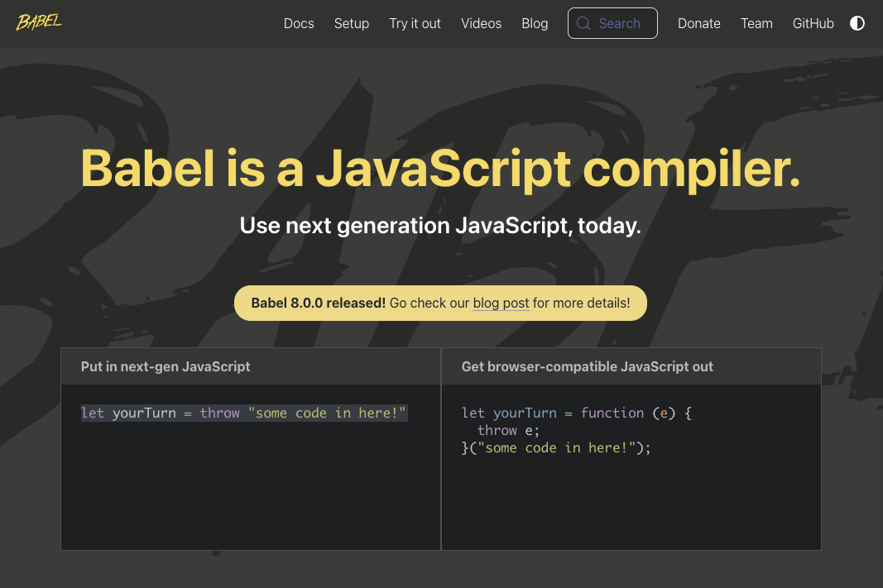Screen dimensions: 883x588
Task: Click the "Use next generation JavaScript, today." subtitle
Action: (x=440, y=226)
